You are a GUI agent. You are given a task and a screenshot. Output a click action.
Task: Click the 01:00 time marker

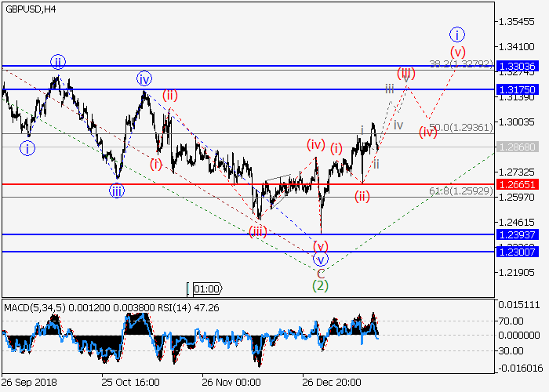(206, 289)
